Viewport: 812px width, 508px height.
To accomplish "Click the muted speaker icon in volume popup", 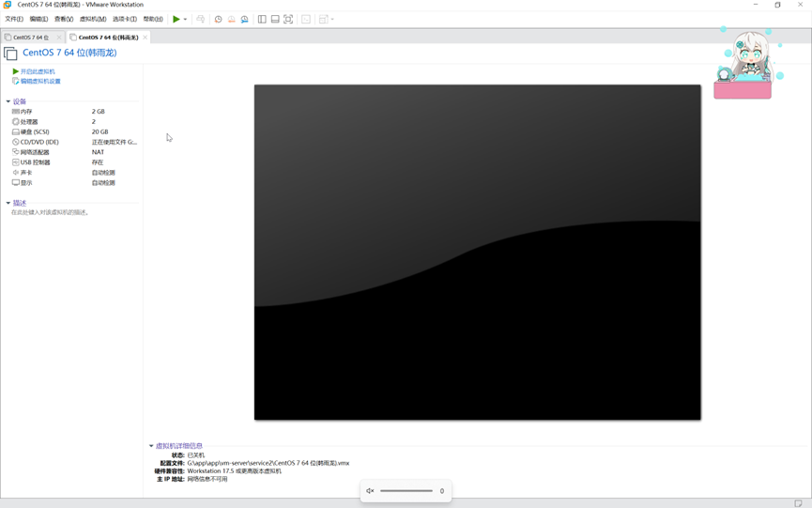I will (370, 491).
